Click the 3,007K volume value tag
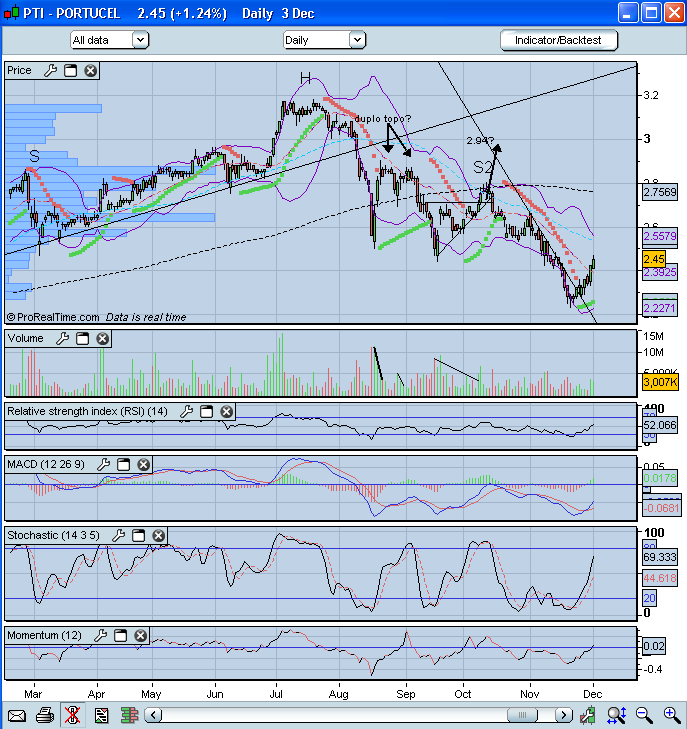Image resolution: width=687 pixels, height=729 pixels. tap(660, 382)
